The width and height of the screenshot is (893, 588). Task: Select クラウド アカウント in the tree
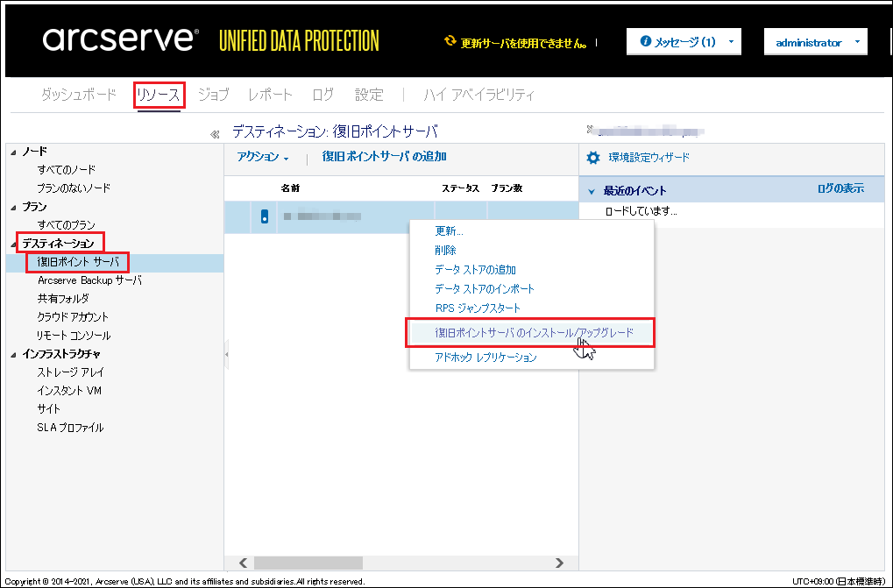coord(73,317)
